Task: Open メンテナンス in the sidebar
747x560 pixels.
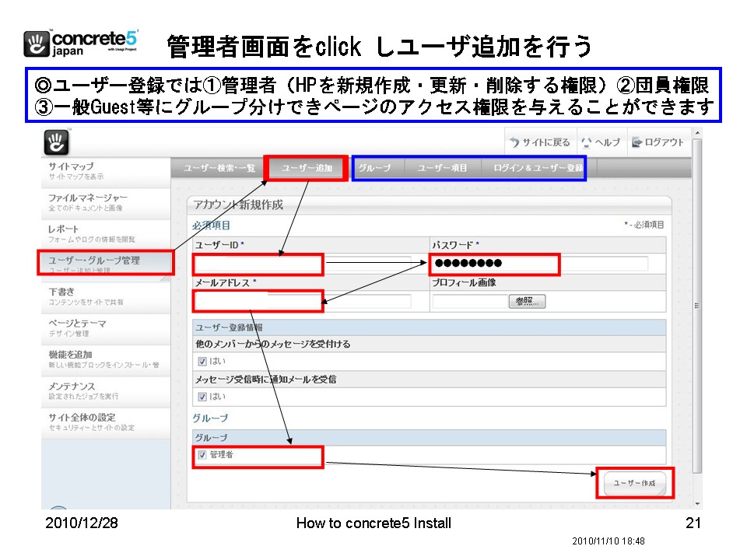Action: coord(106,391)
